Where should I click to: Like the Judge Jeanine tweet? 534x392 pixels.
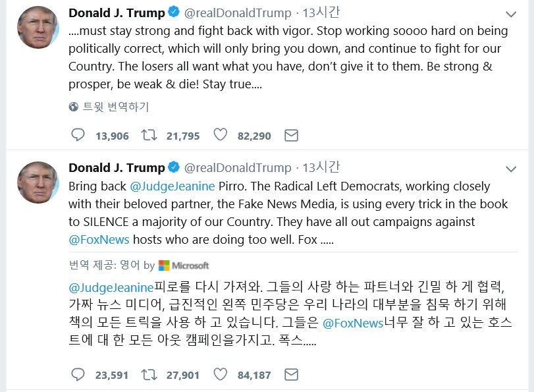tap(221, 375)
